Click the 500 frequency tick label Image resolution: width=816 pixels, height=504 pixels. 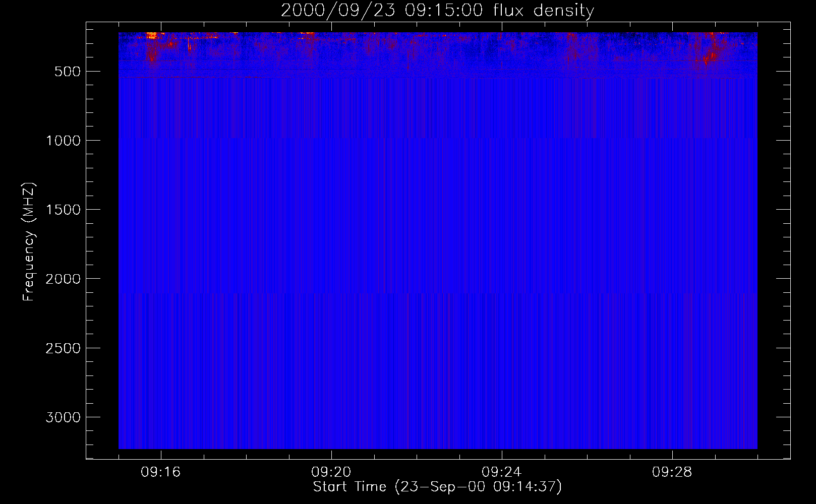pos(68,72)
